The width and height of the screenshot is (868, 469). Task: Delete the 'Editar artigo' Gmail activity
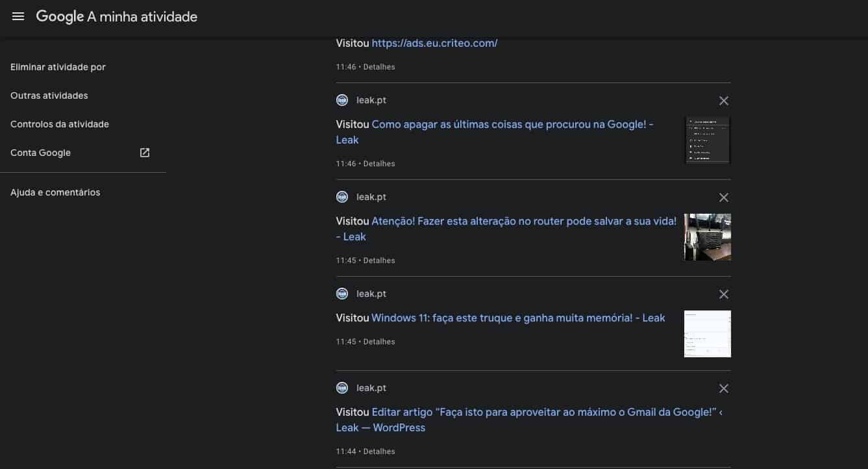point(724,388)
